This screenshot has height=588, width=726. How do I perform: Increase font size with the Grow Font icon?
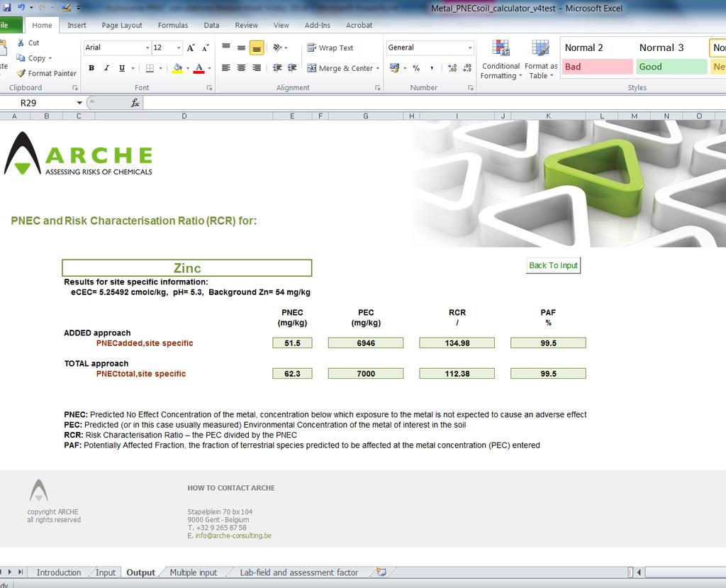click(x=191, y=48)
